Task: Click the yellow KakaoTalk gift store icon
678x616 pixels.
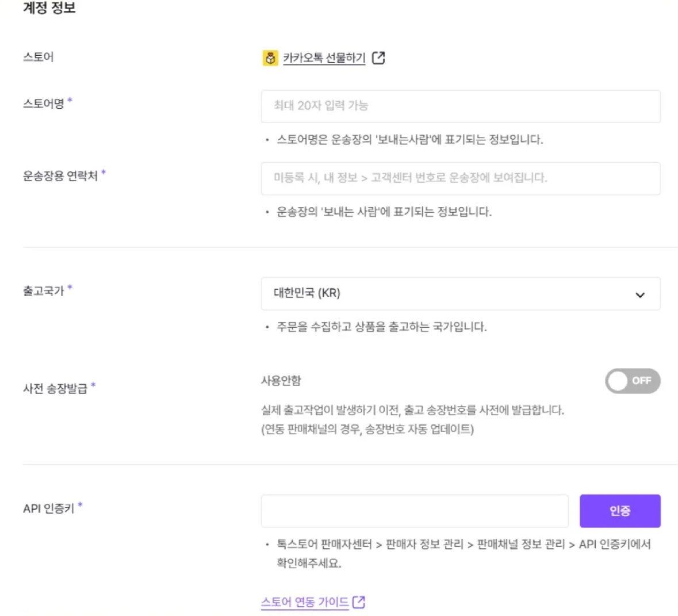Action: pos(270,58)
